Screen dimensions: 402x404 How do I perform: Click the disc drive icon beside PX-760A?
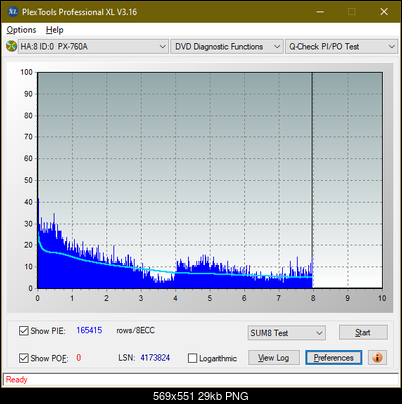[x=12, y=46]
